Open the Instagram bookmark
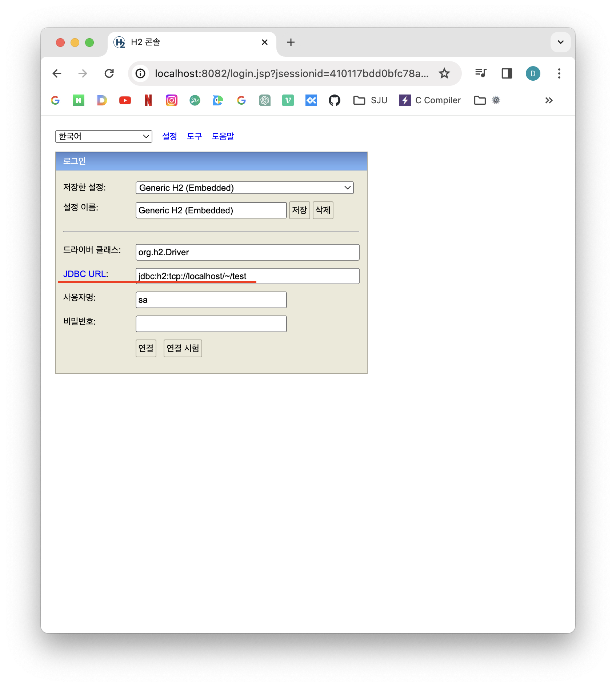Screen dimensions: 616x687 point(172,100)
